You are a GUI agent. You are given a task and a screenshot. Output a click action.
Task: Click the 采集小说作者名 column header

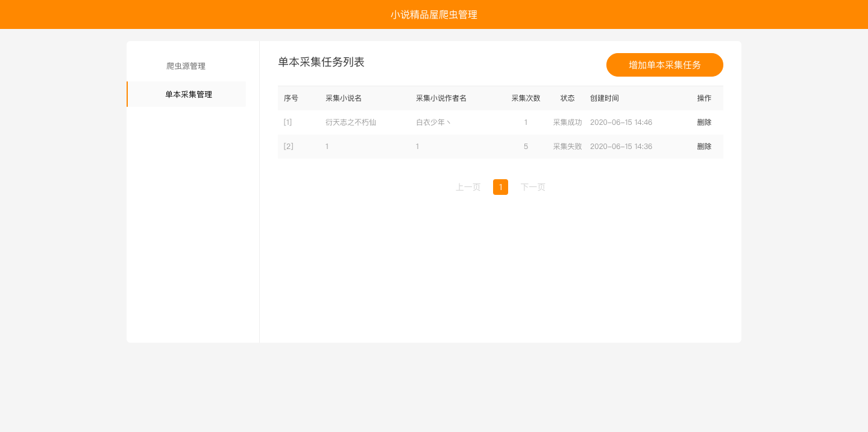click(x=441, y=98)
